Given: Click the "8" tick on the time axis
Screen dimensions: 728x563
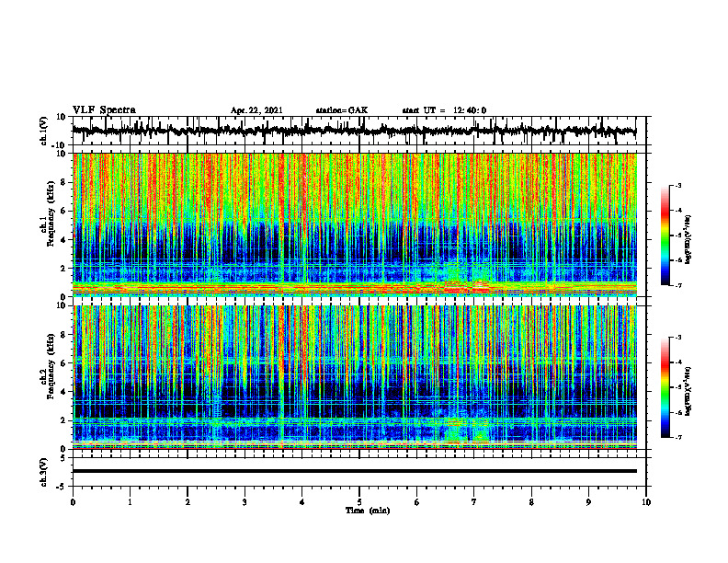Looking at the screenshot, I should pos(531,502).
